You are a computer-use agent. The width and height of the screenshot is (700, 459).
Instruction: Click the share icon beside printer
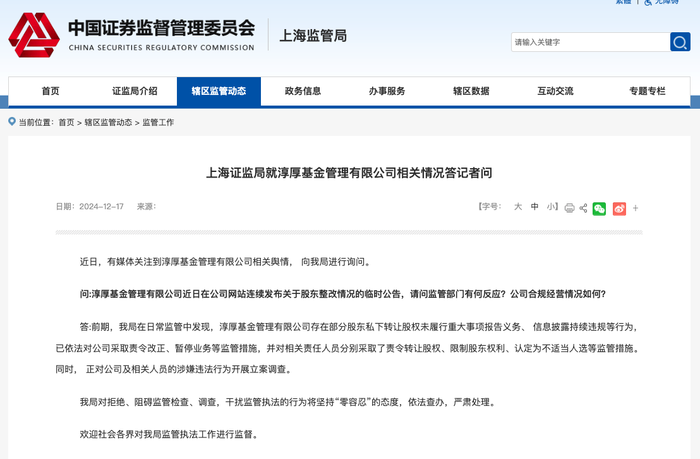583,208
